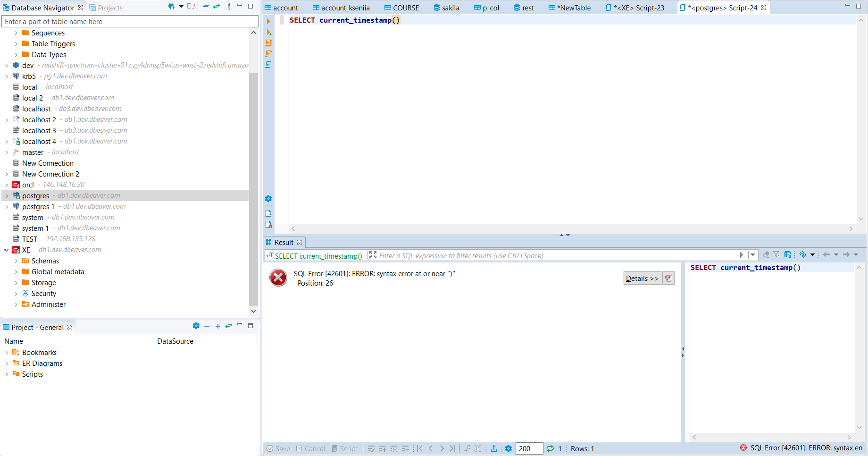Screen dimensions: 868x456
Task: Fetch last page of results
Action: click(x=452, y=448)
